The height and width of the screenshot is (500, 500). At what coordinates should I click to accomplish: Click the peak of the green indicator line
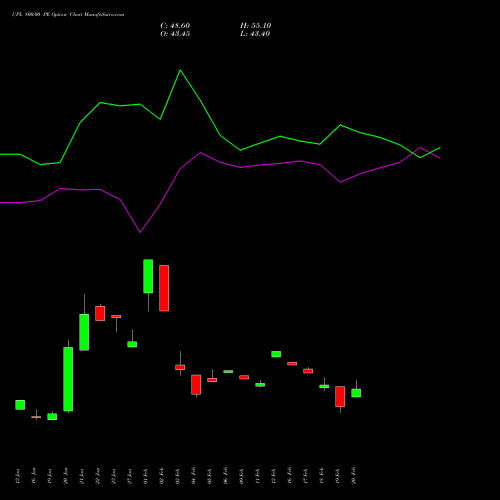[x=180, y=70]
